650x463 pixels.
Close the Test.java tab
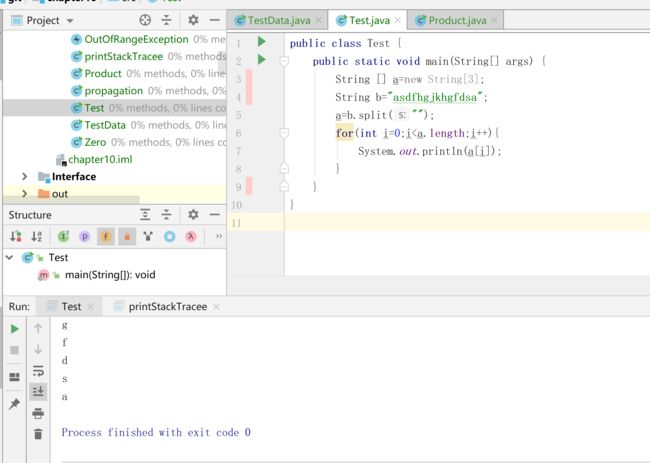coord(398,20)
